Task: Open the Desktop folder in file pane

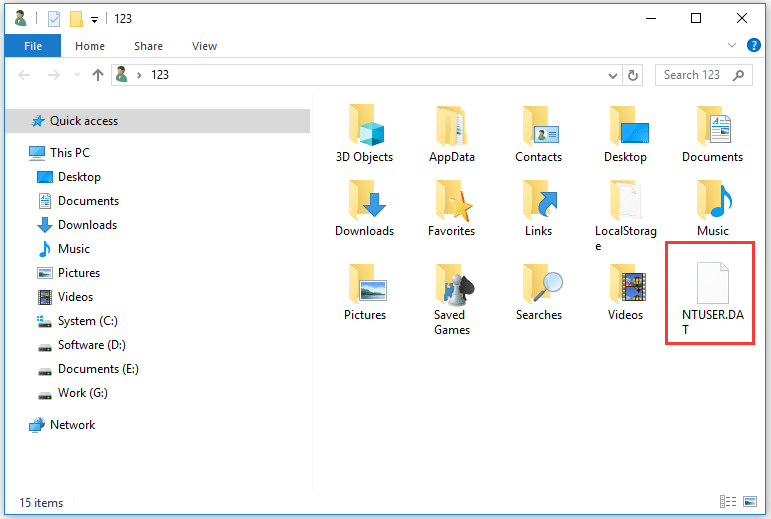Action: coord(625,134)
